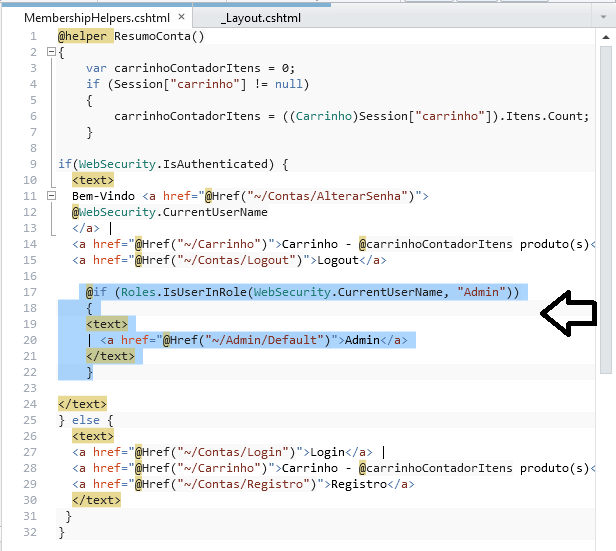This screenshot has height=551, width=616.
Task: Click Bem-Vindo on line 11
Action: click(103, 196)
